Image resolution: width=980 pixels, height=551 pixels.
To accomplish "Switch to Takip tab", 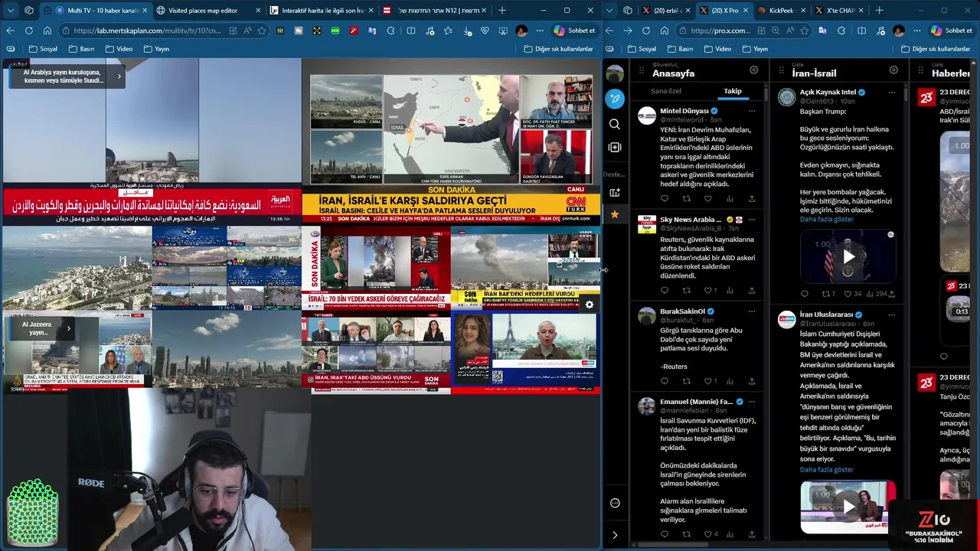I will pos(733,91).
